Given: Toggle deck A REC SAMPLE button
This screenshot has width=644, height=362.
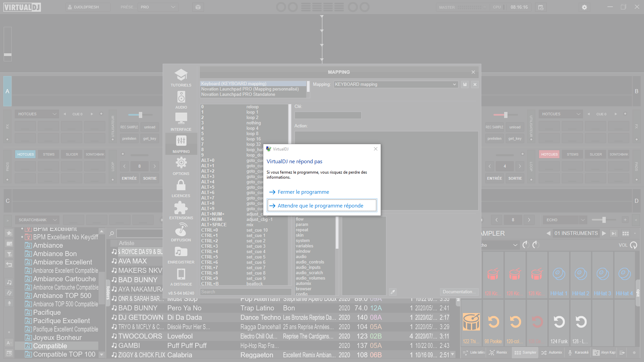Looking at the screenshot, I should (x=129, y=127).
